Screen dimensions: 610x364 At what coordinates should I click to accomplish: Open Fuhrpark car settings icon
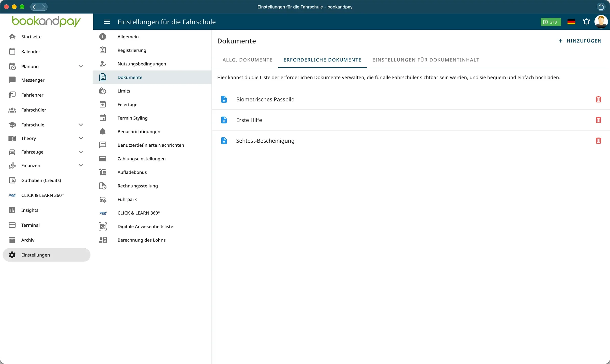pos(103,200)
